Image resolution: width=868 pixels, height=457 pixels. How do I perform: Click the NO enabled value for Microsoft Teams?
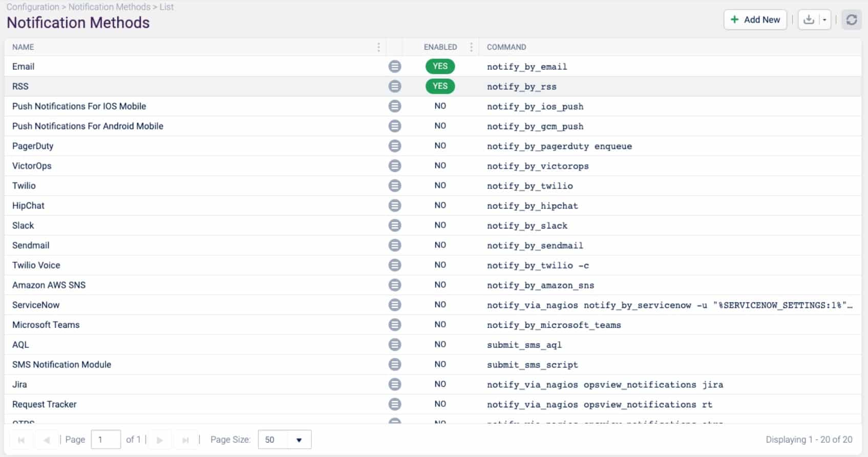pyautogui.click(x=440, y=324)
